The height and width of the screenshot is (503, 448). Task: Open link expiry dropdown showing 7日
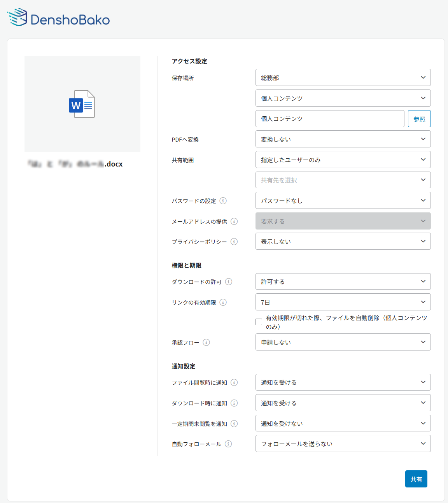tap(343, 302)
